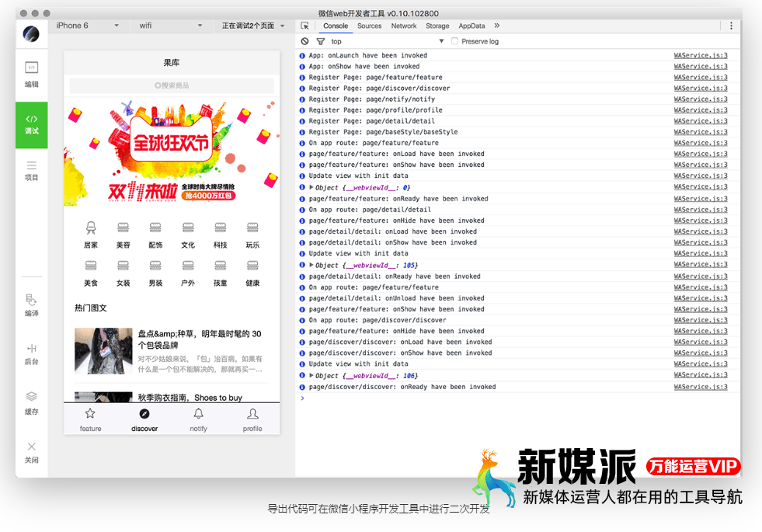The width and height of the screenshot is (762, 532).
Task: Switch to the Sources tab
Action: 369,26
